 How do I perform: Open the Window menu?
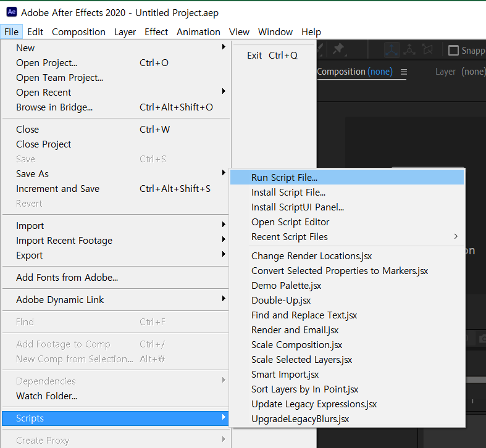[275, 32]
